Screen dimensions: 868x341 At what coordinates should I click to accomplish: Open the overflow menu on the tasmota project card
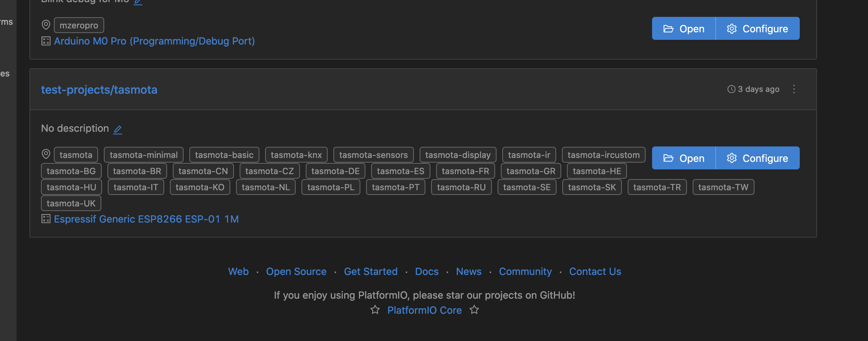click(x=794, y=89)
